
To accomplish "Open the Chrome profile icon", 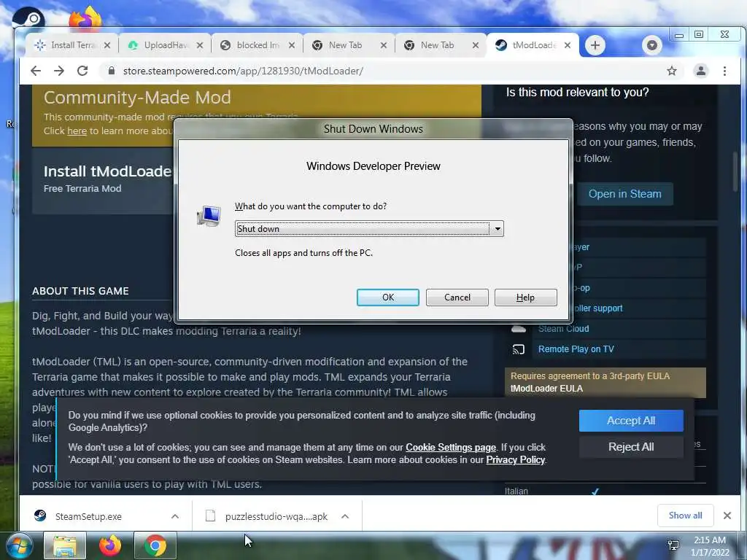I will (x=701, y=71).
